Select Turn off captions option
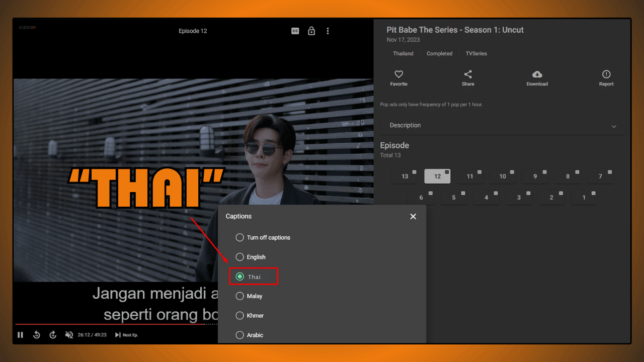This screenshot has height=362, width=644. coord(240,237)
